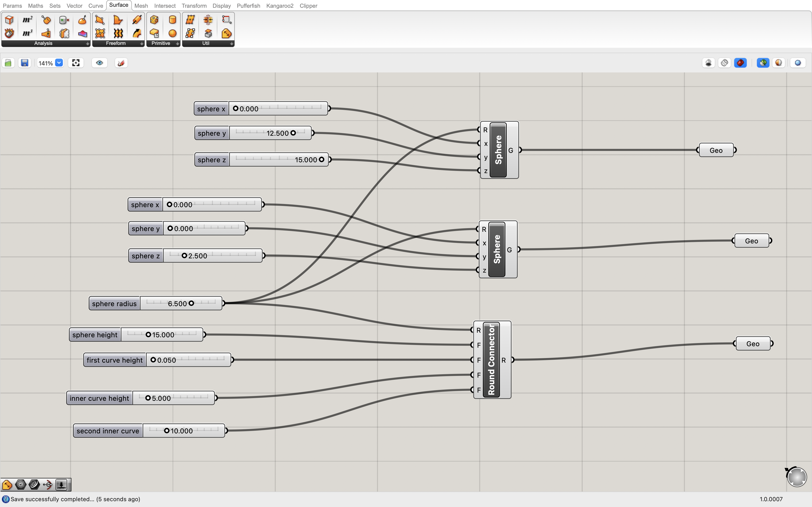Click the display preview toggle button
The width and height of the screenshot is (812, 507).
(99, 63)
